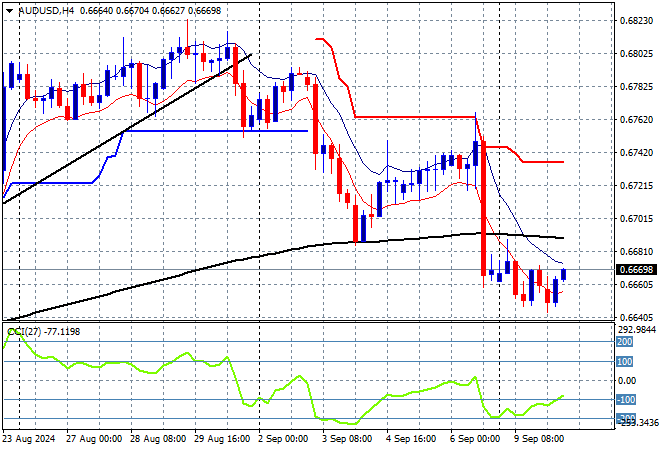Open the chart menu triangle beside AUDUSD
The height and width of the screenshot is (450, 660).
coord(10,11)
